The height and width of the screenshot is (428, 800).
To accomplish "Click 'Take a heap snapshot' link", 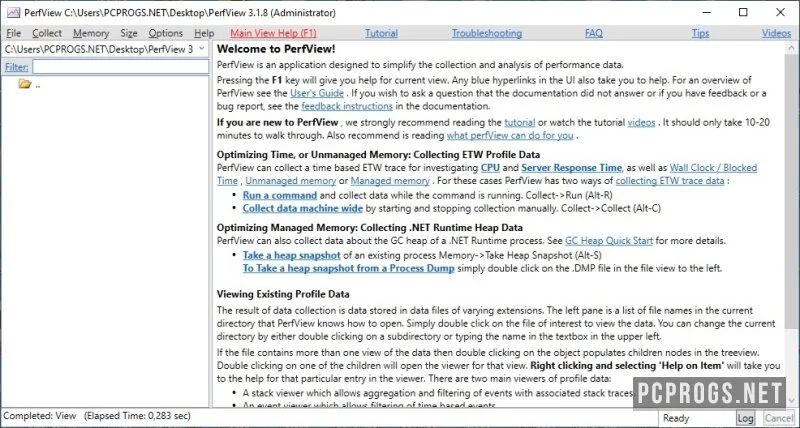I will click(x=291, y=255).
